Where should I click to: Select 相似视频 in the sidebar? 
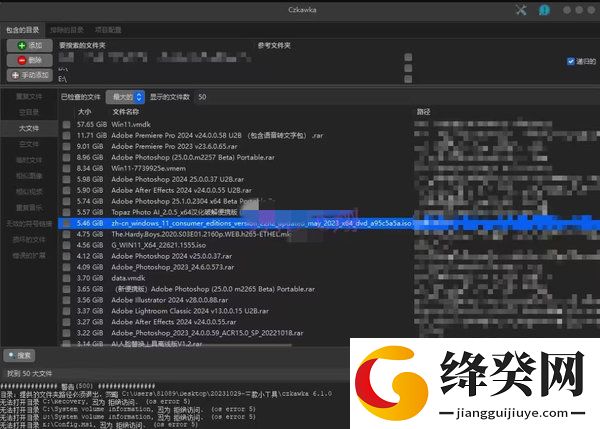(29, 192)
